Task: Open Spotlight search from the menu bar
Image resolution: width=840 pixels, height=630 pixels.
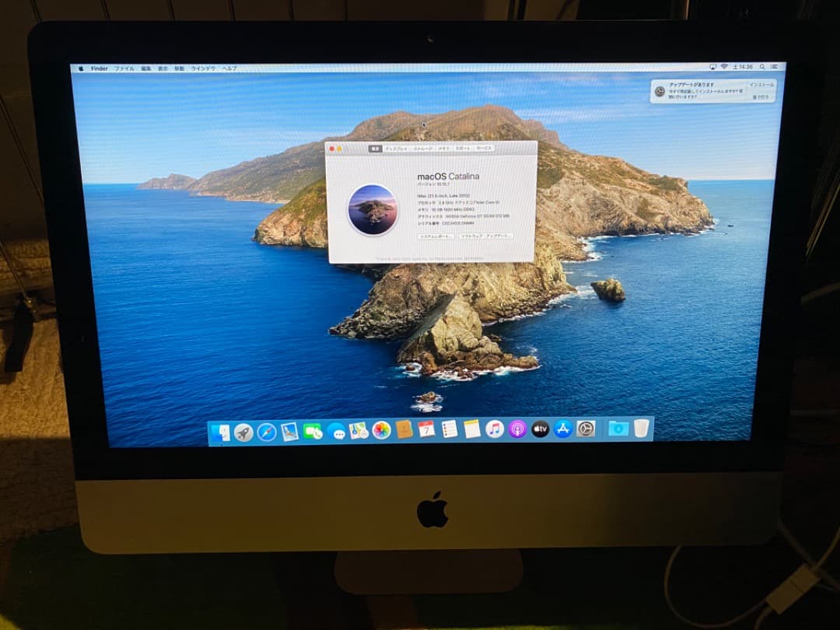Action: point(762,66)
